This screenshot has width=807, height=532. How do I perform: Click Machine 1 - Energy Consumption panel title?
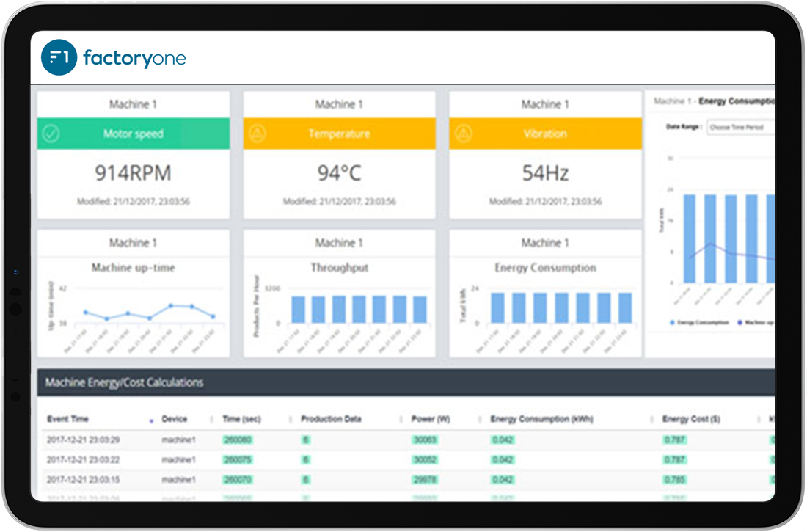pos(715,101)
